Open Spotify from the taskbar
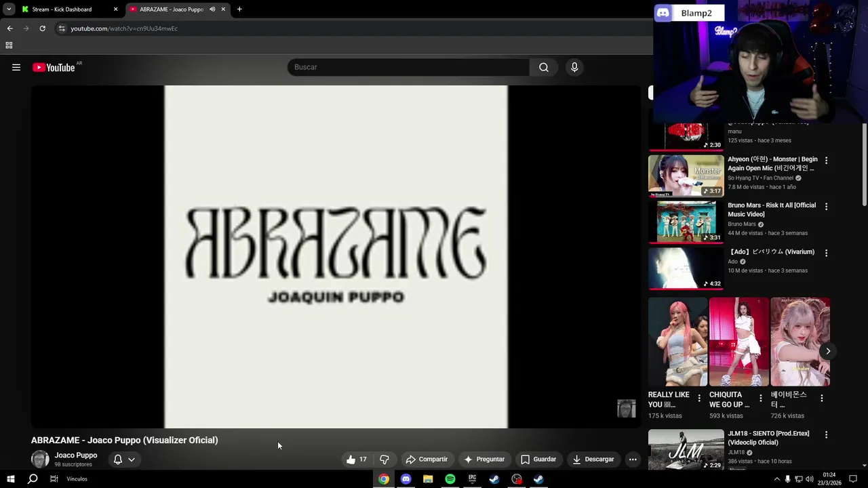Image resolution: width=868 pixels, height=488 pixels. coord(450,479)
